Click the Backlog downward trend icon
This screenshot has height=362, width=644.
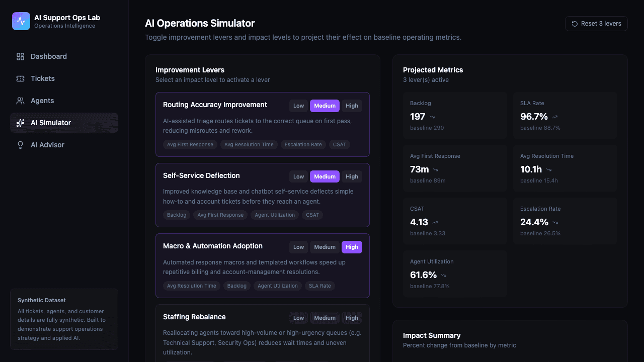(x=433, y=117)
